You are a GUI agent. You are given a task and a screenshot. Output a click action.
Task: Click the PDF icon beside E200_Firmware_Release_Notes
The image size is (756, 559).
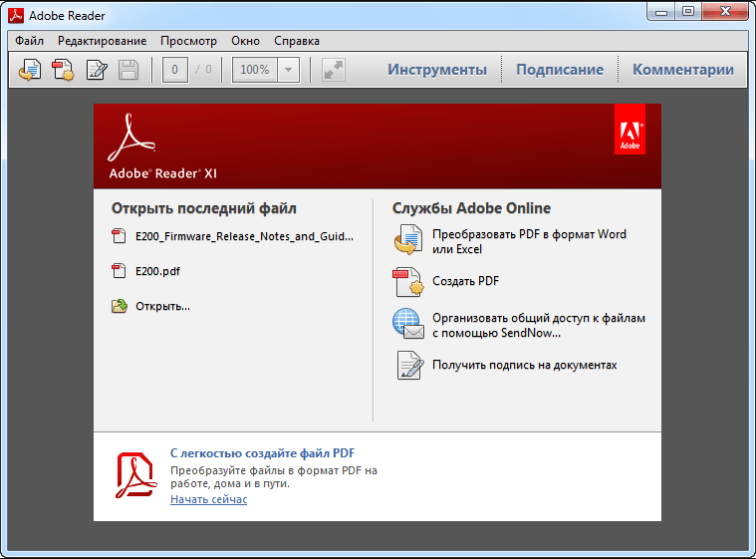pos(119,236)
